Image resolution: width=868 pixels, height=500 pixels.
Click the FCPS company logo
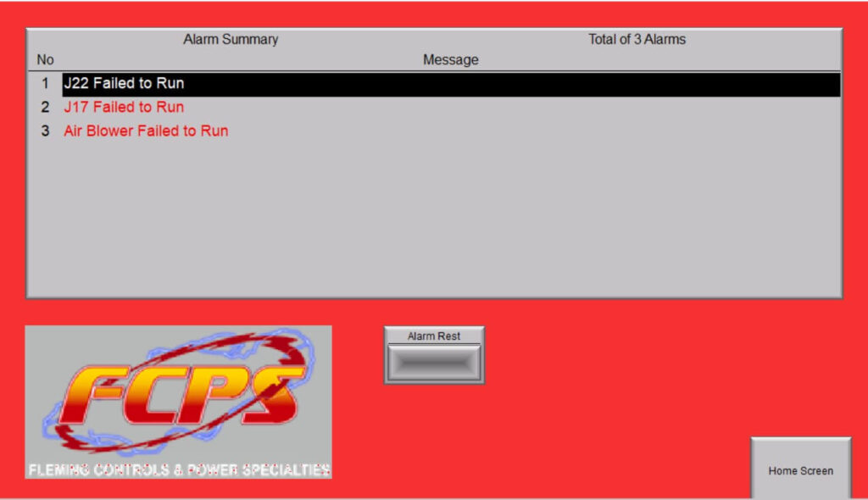point(178,402)
